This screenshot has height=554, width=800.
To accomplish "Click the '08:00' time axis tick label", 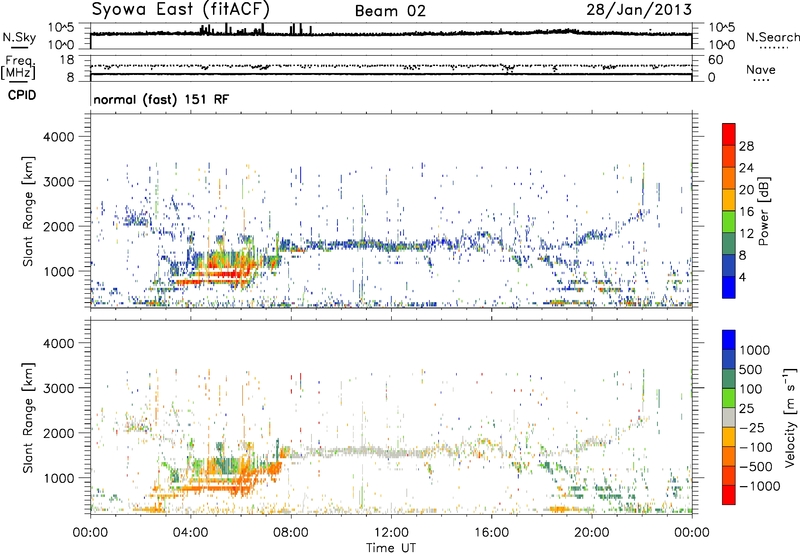I will (x=291, y=533).
